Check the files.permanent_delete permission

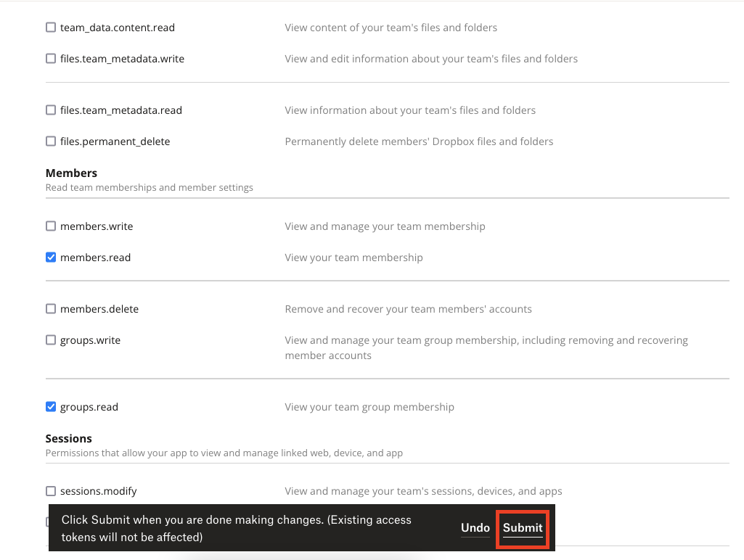coord(51,141)
